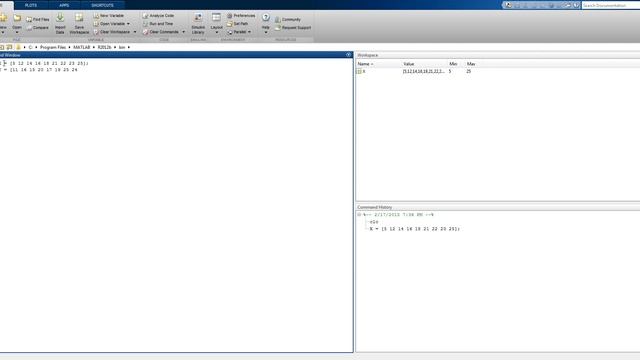This screenshot has height=360, width=640.
Task: Select the C: drive in the path
Action: 30,47
